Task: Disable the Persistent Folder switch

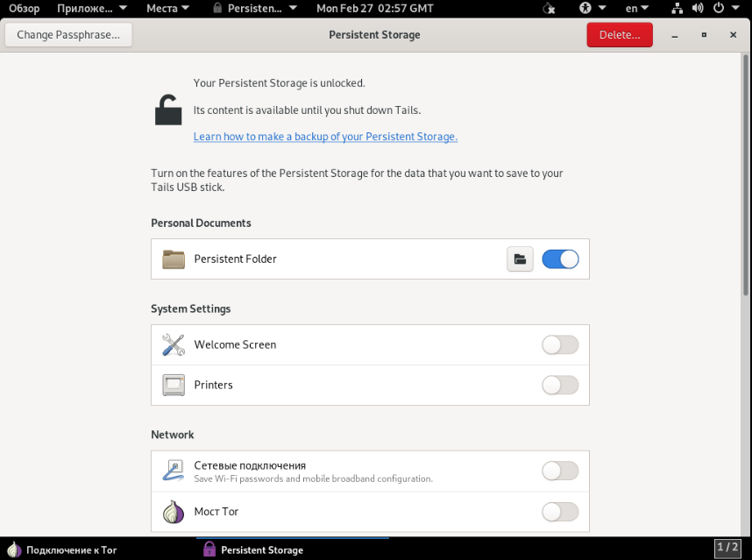Action: pyautogui.click(x=560, y=259)
